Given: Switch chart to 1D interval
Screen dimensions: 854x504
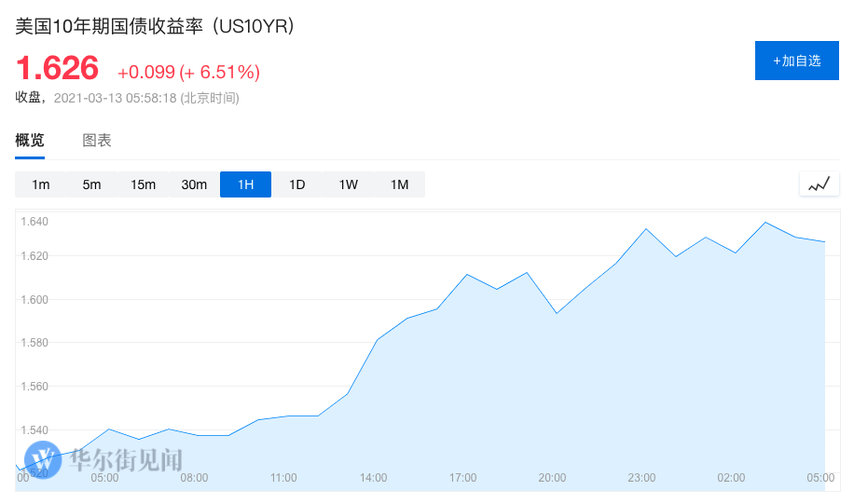Looking at the screenshot, I should (296, 184).
